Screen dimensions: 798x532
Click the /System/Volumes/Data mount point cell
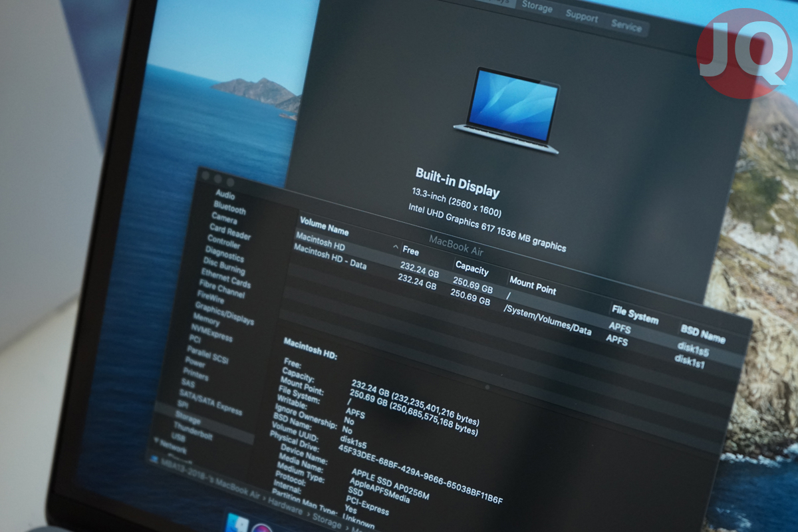tap(547, 319)
